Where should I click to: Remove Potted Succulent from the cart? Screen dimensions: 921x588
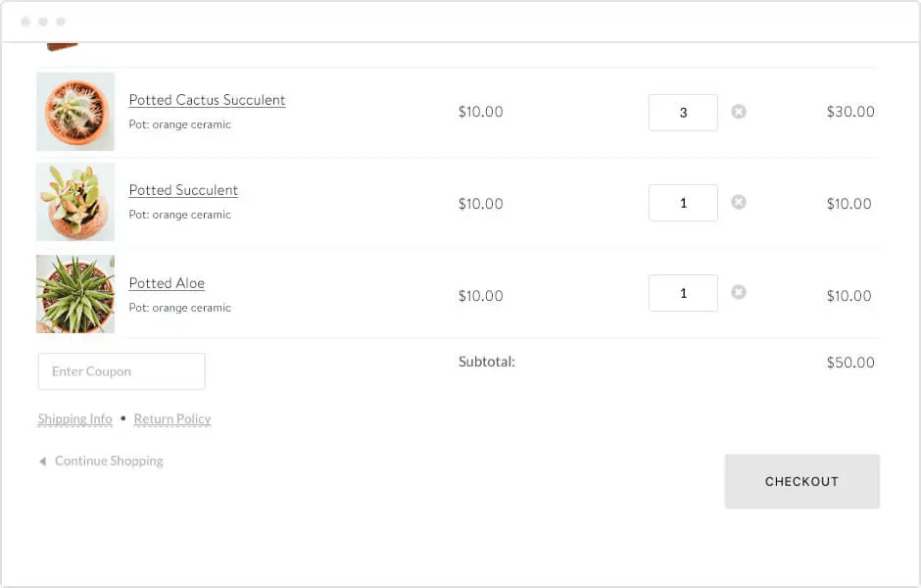(x=739, y=202)
